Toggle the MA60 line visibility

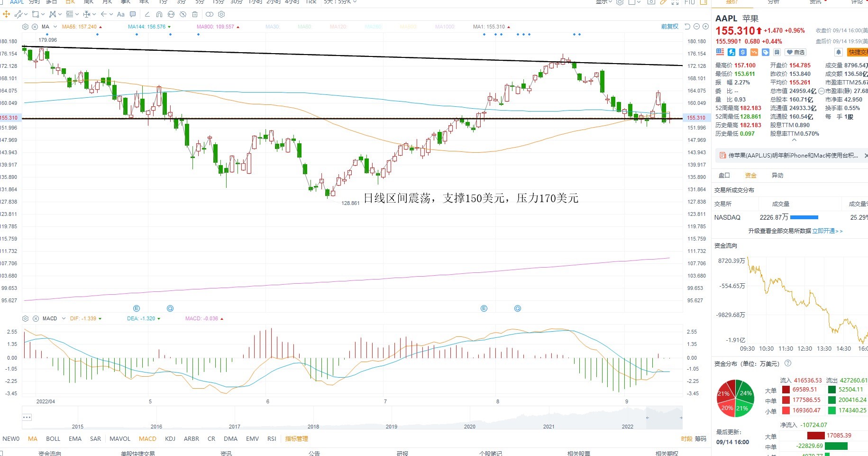(x=304, y=27)
